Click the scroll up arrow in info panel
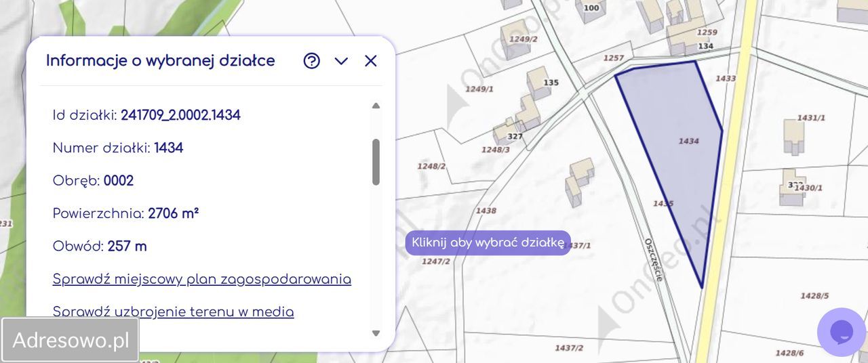The height and width of the screenshot is (363, 868). (x=376, y=106)
